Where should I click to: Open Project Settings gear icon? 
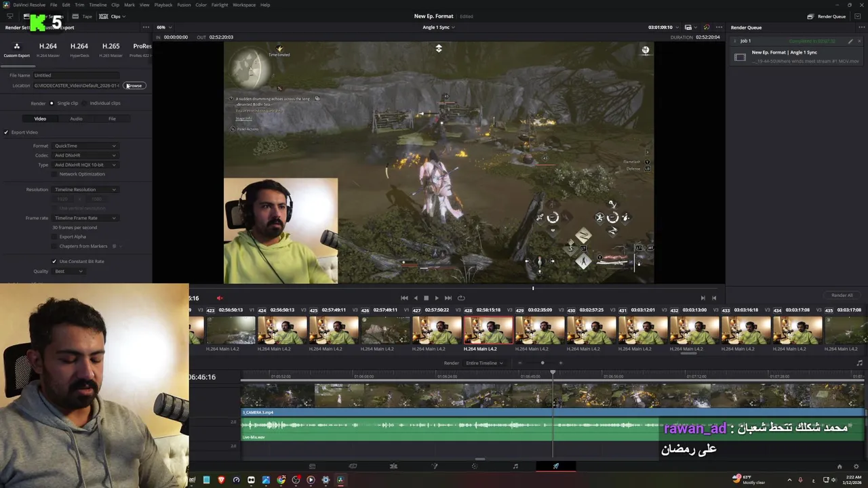coord(857,466)
